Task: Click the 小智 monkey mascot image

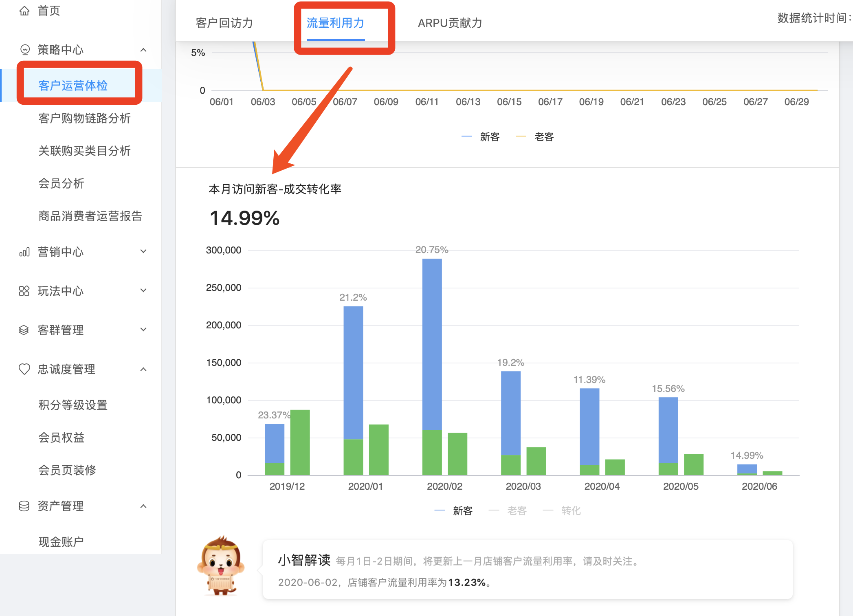Action: coord(220,567)
